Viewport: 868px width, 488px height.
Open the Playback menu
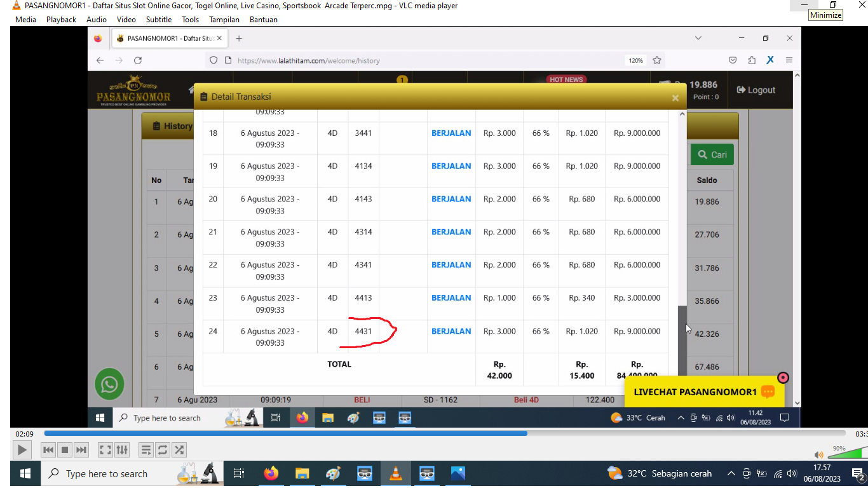click(61, 20)
